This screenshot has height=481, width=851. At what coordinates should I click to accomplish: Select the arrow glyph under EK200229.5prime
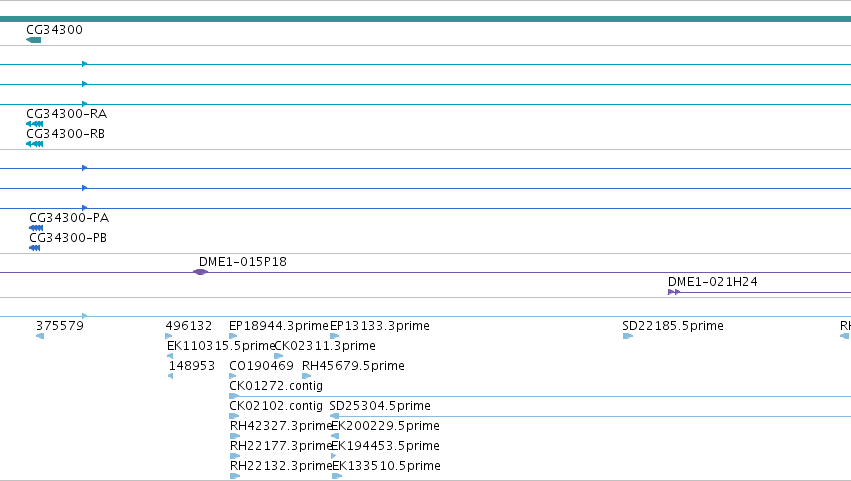[x=335, y=436]
